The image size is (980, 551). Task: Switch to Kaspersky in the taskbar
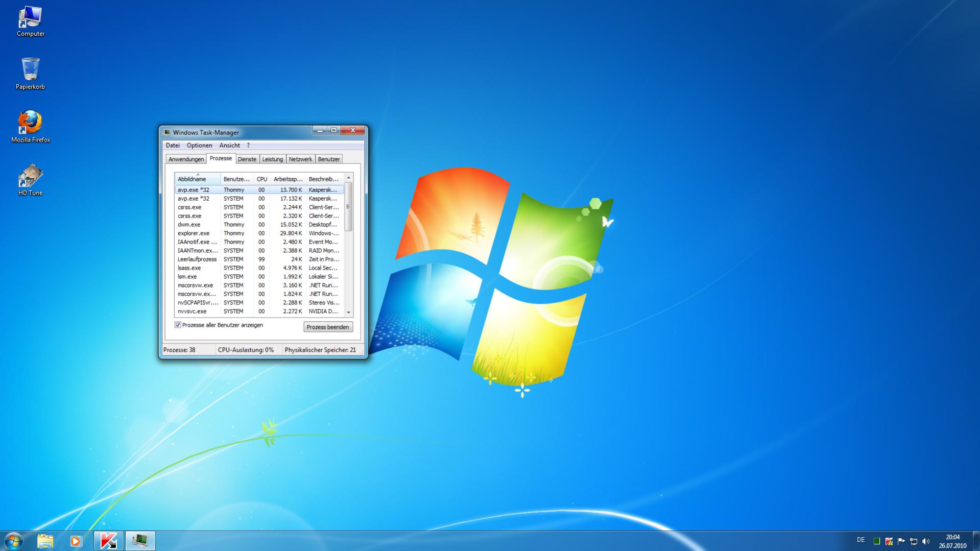(108, 541)
